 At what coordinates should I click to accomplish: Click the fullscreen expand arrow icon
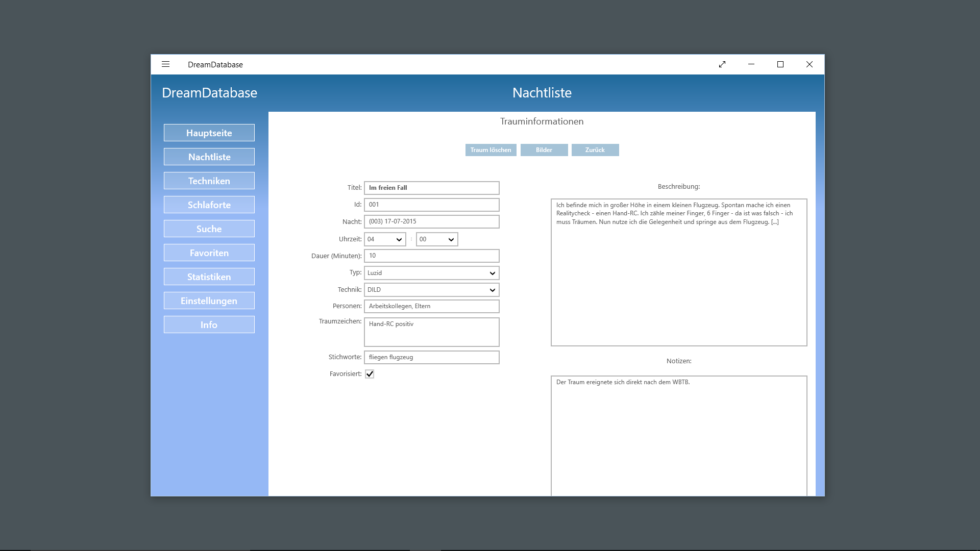point(722,64)
